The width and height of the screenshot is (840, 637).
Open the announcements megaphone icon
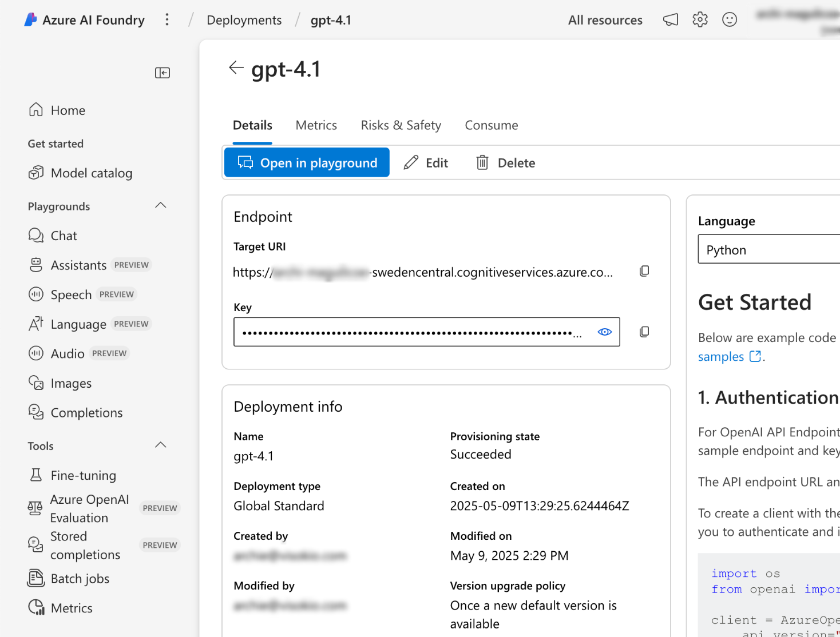coord(671,20)
